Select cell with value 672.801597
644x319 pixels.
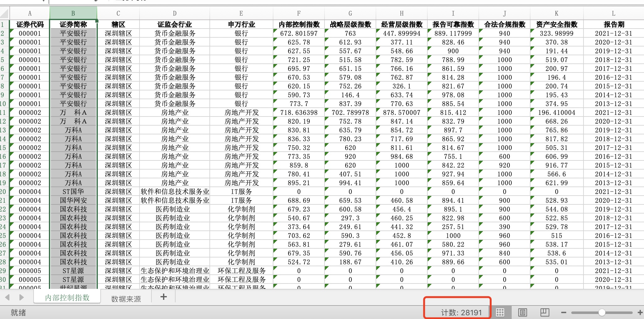click(x=299, y=33)
